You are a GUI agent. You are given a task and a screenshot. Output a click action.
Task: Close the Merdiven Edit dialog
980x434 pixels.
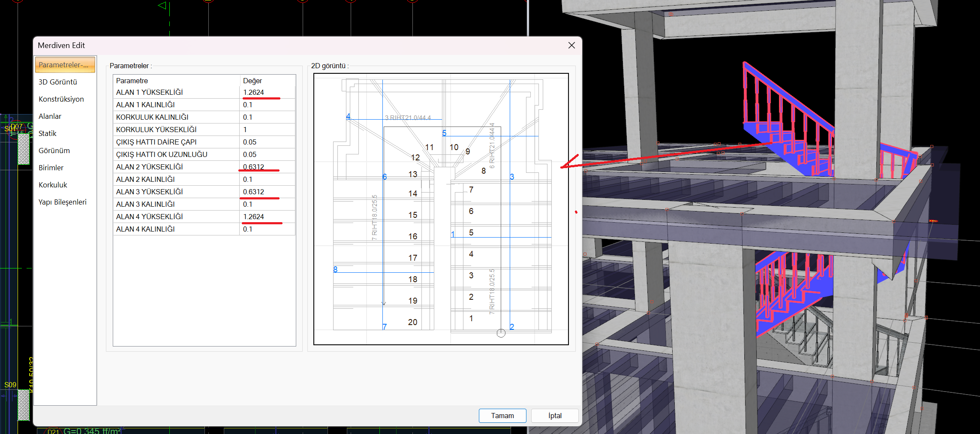pyautogui.click(x=571, y=45)
